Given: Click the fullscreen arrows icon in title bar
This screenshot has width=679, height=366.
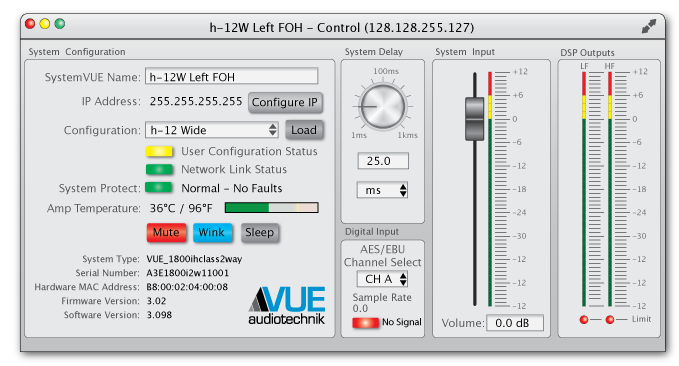Looking at the screenshot, I should click(648, 27).
